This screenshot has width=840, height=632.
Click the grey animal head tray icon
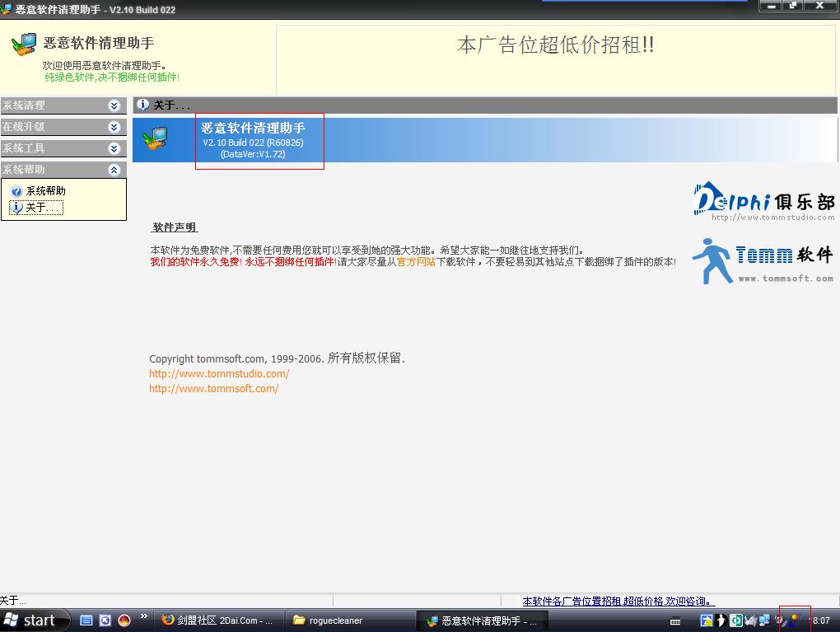click(x=750, y=620)
